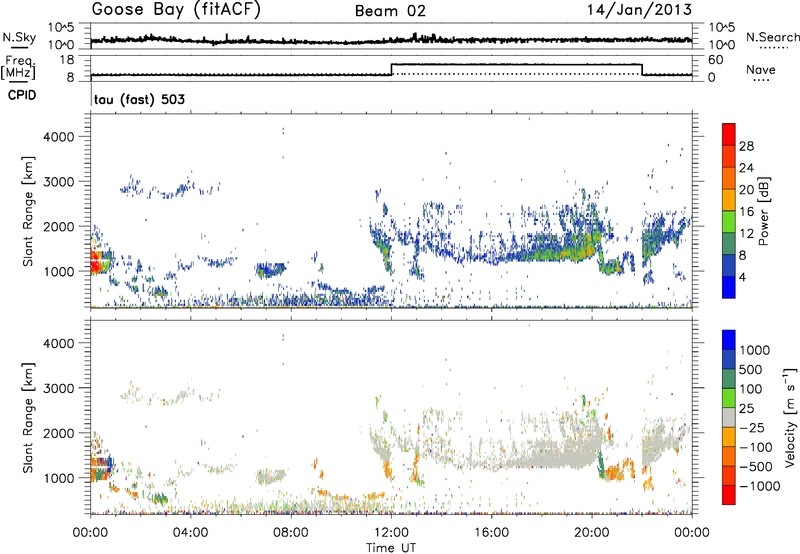This screenshot has height=554, width=800.
Task: Click the "CPID" label
Action: pos(22,95)
